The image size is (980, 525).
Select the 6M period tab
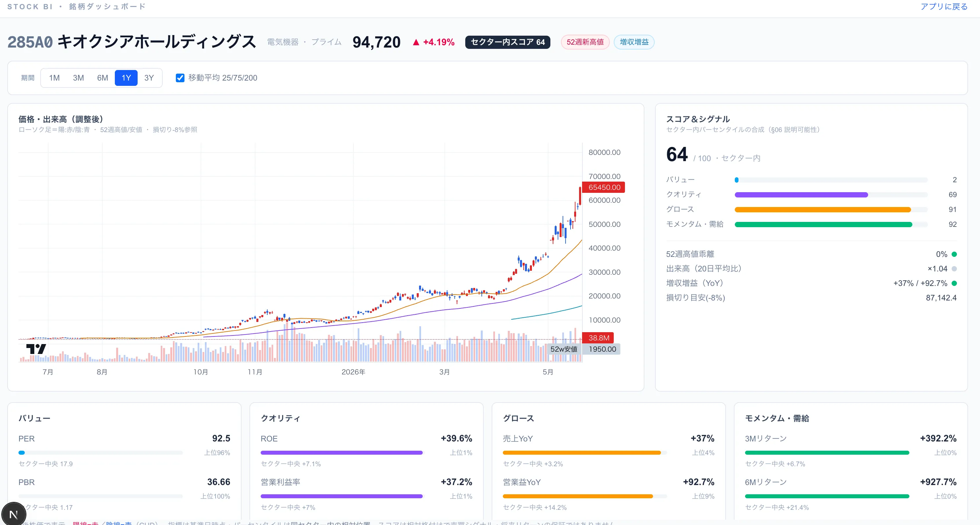point(102,78)
